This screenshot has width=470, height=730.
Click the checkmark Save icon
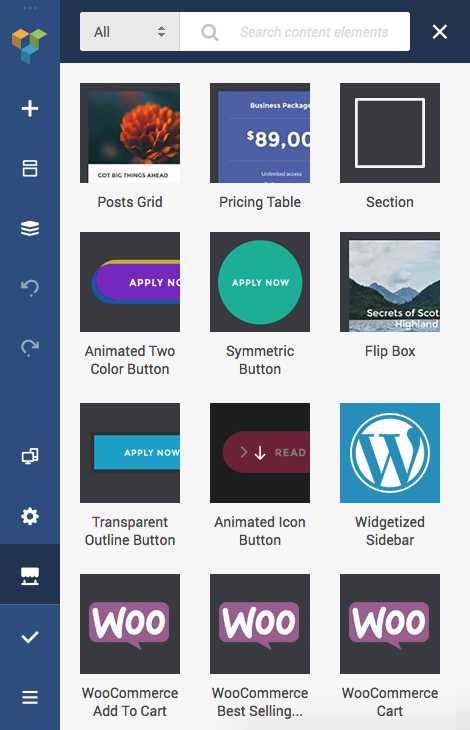[30, 637]
